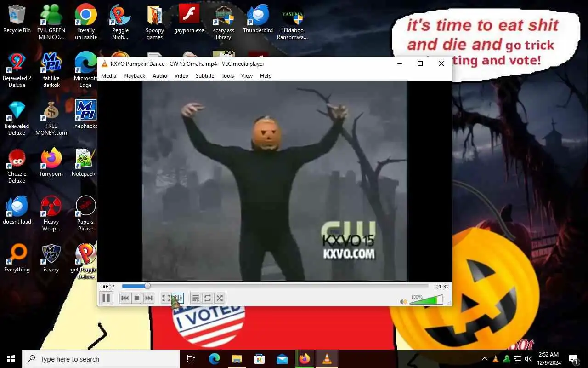Mute audio via VLC speaker icon
Viewport: 588px width, 368px height.
tap(403, 302)
